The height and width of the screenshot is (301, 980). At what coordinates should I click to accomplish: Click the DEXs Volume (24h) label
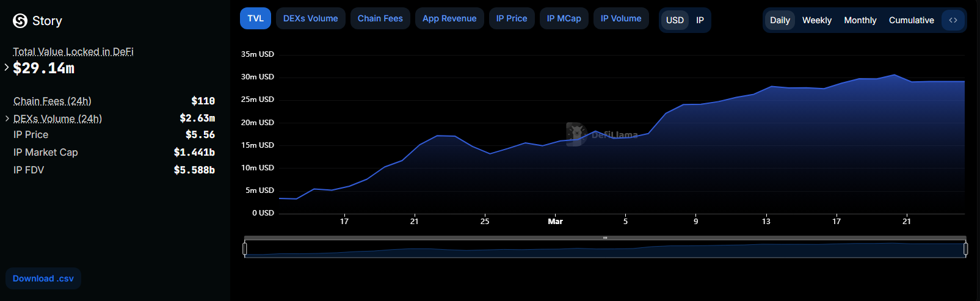[x=57, y=118]
